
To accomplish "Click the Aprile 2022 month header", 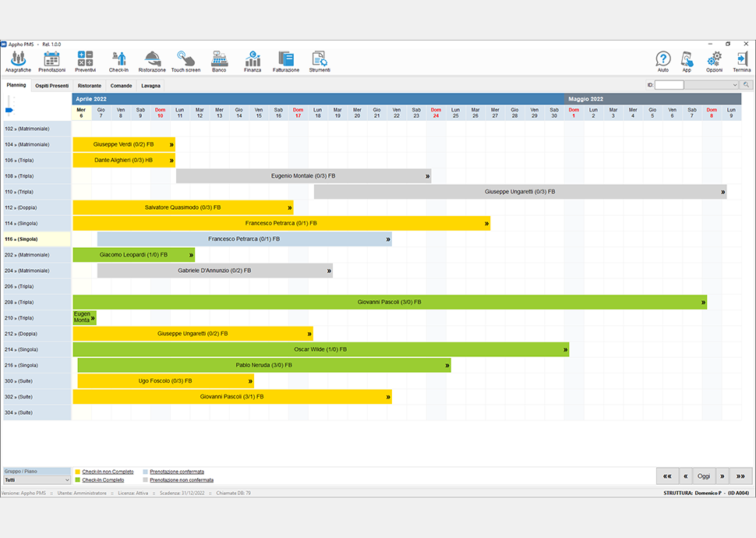I will tap(318, 99).
